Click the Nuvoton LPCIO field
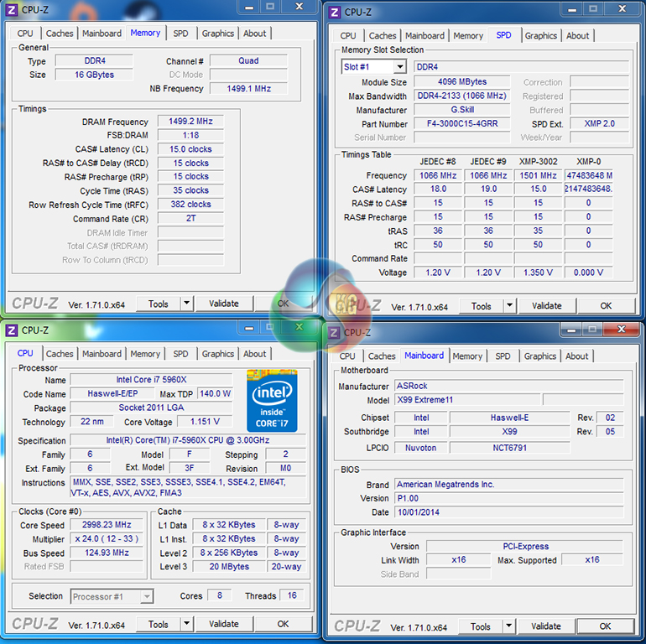 point(420,448)
